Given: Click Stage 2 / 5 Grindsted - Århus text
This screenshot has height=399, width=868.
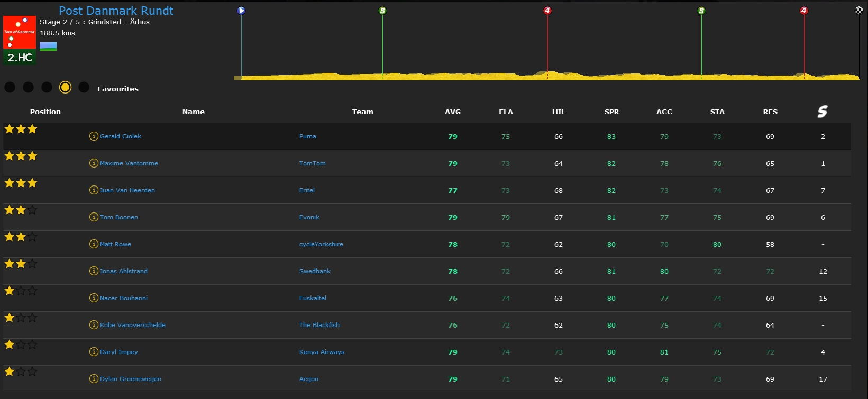Looking at the screenshot, I should click(95, 22).
